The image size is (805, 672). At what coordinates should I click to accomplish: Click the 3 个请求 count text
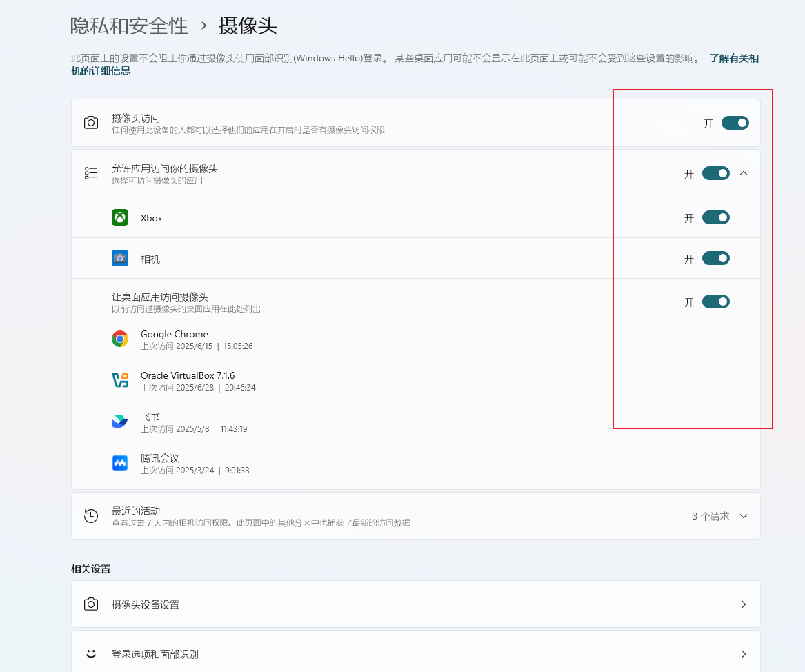click(710, 517)
